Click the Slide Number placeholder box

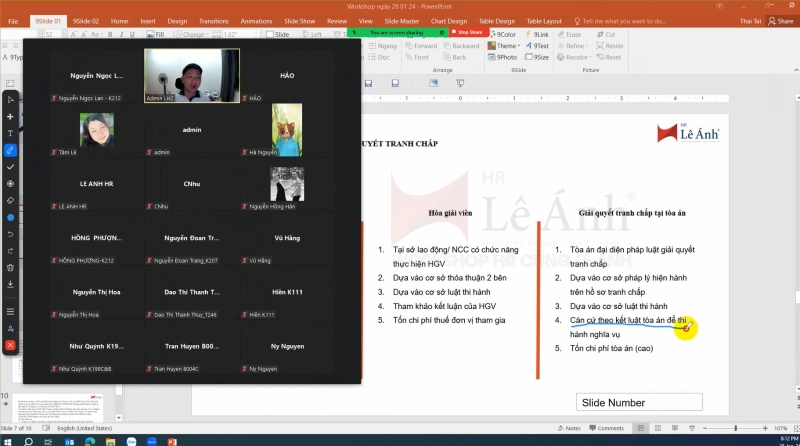tap(640, 402)
